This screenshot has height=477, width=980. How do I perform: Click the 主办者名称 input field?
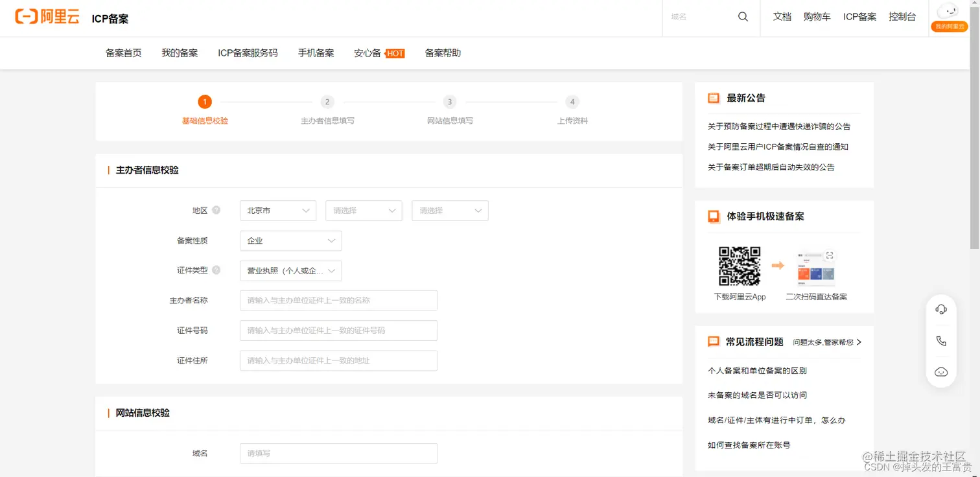coord(338,301)
